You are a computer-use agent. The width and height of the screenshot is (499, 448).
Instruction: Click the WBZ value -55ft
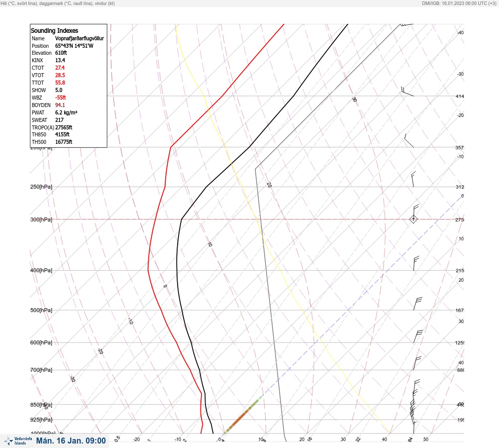click(x=61, y=98)
